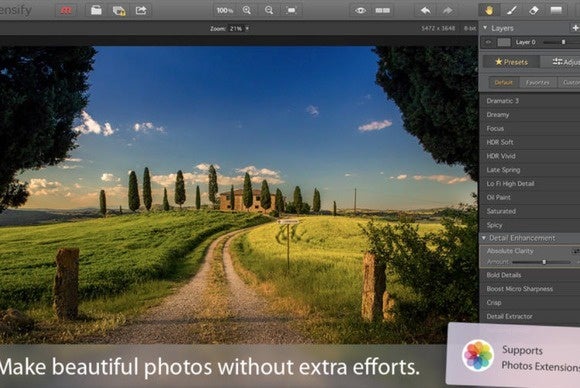Zoom in with the plus magnifier

247,10
